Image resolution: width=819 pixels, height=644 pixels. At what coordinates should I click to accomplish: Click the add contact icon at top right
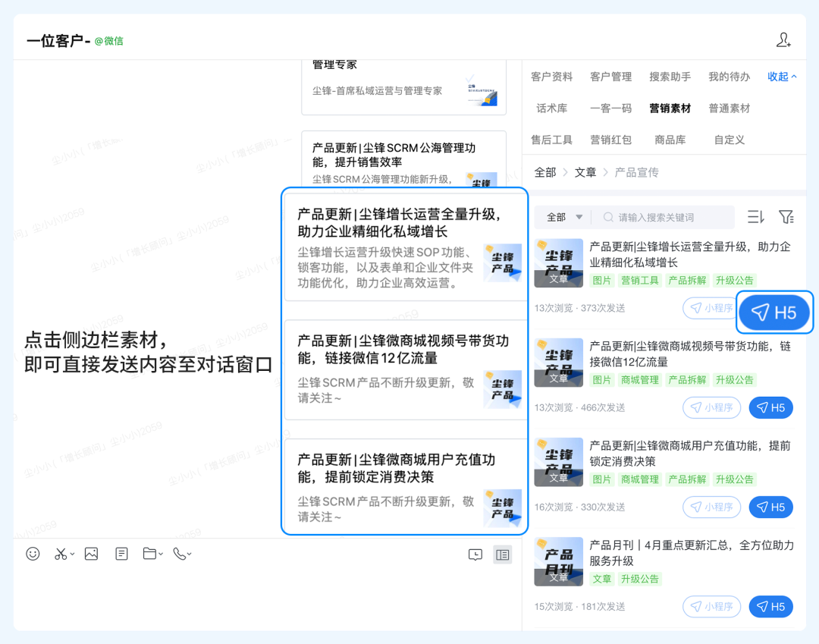[x=783, y=39]
